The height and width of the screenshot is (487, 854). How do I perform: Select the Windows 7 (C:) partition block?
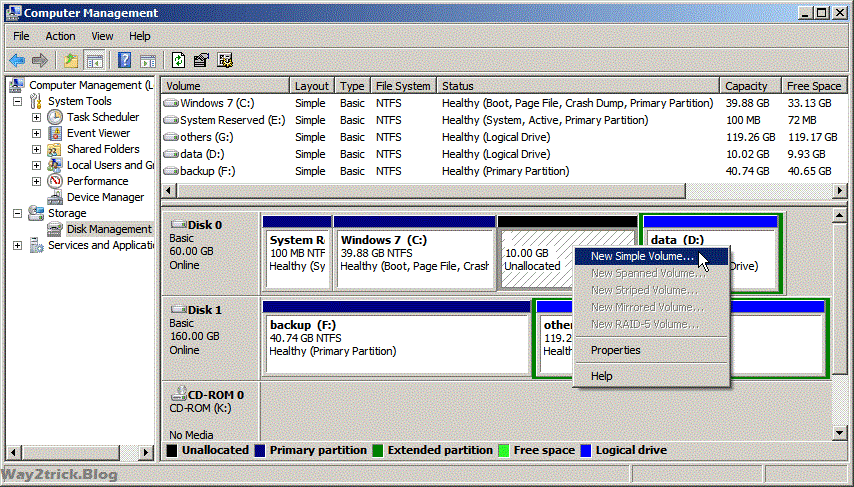[x=414, y=253]
